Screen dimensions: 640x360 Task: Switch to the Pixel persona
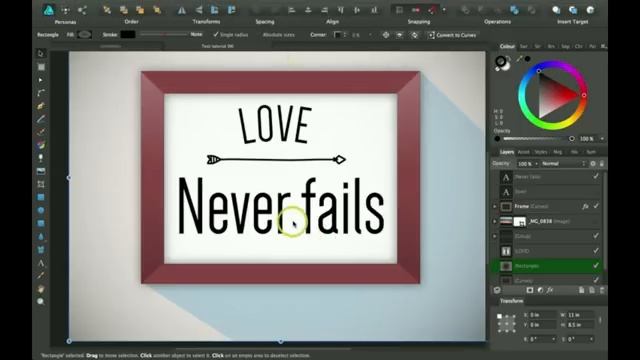coord(65,10)
